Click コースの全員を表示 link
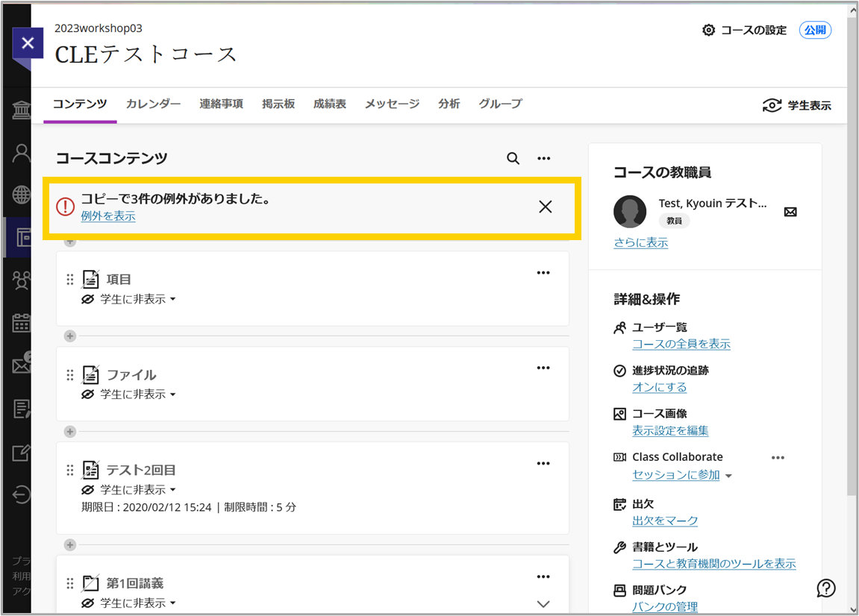This screenshot has height=616, width=859. tap(681, 344)
